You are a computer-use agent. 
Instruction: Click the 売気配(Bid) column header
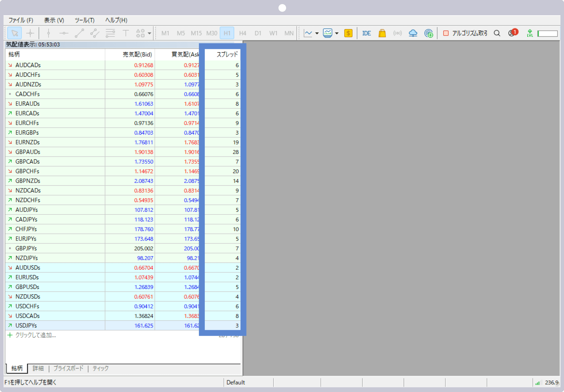tap(130, 55)
